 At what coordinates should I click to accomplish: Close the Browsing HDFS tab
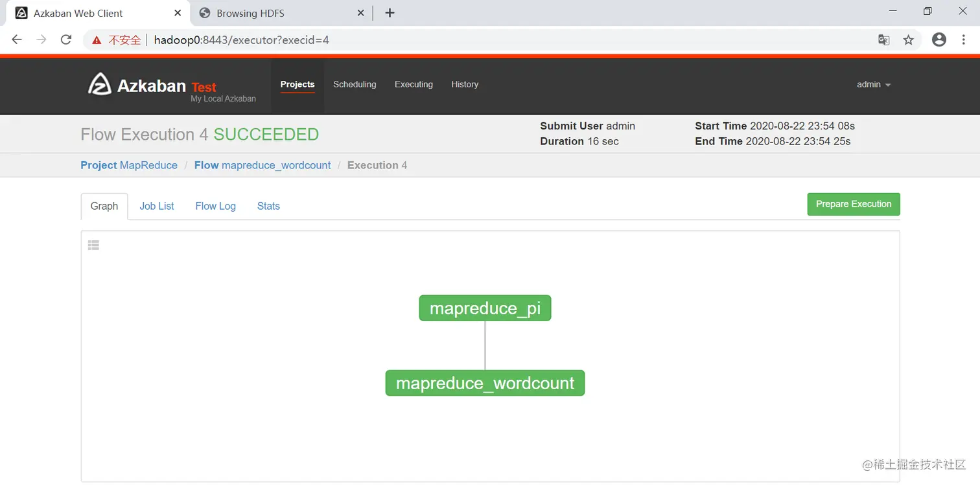tap(361, 13)
